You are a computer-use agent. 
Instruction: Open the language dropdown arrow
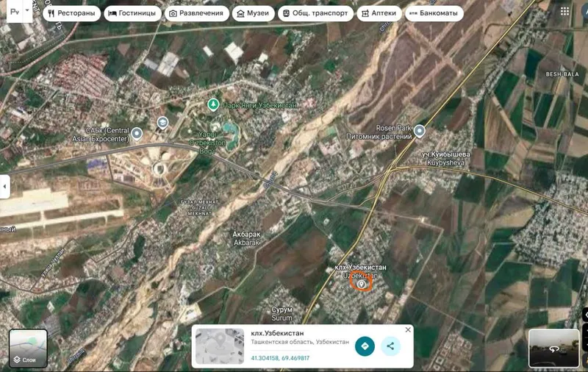[x=27, y=11]
